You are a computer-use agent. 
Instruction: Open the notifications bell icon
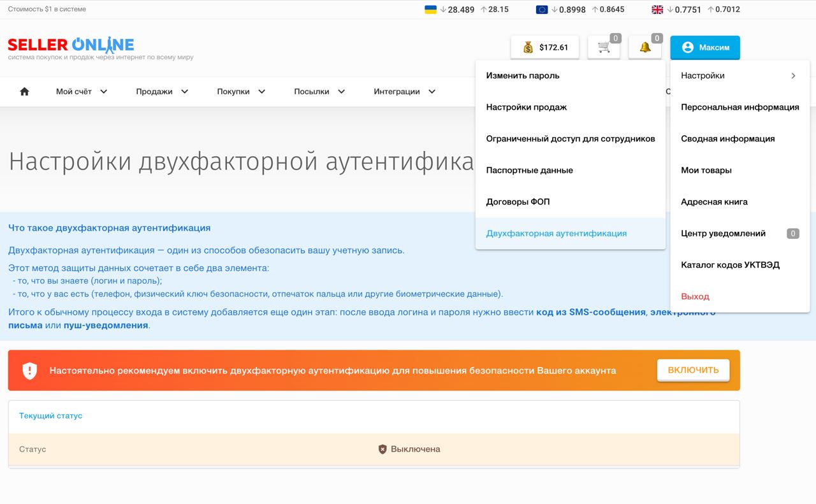[645, 47]
